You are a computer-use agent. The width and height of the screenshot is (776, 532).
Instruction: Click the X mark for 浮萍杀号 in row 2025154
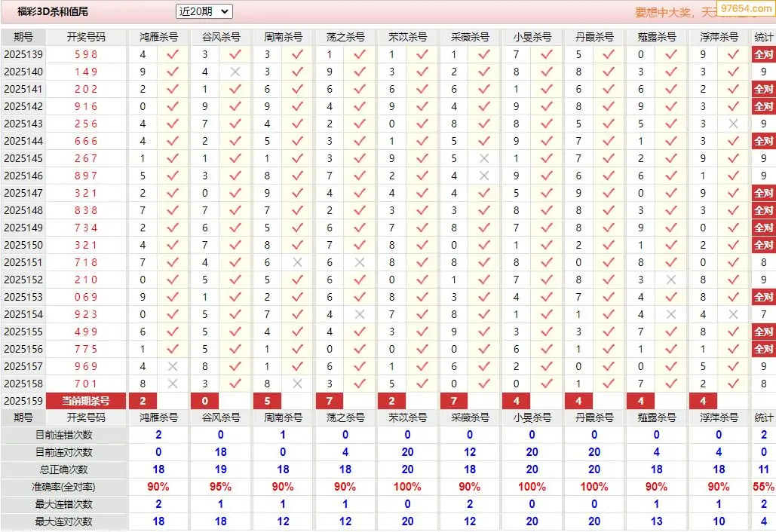coord(734,314)
